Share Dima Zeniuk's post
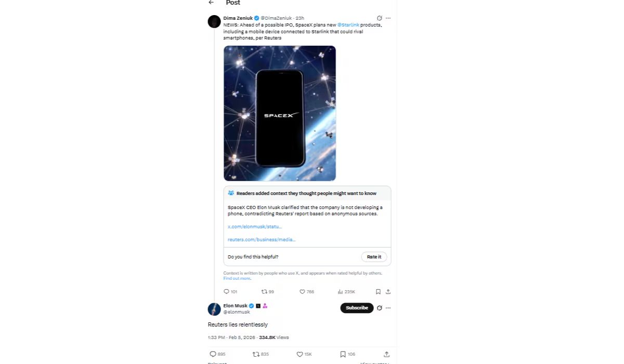The image size is (624, 364). coord(388,292)
